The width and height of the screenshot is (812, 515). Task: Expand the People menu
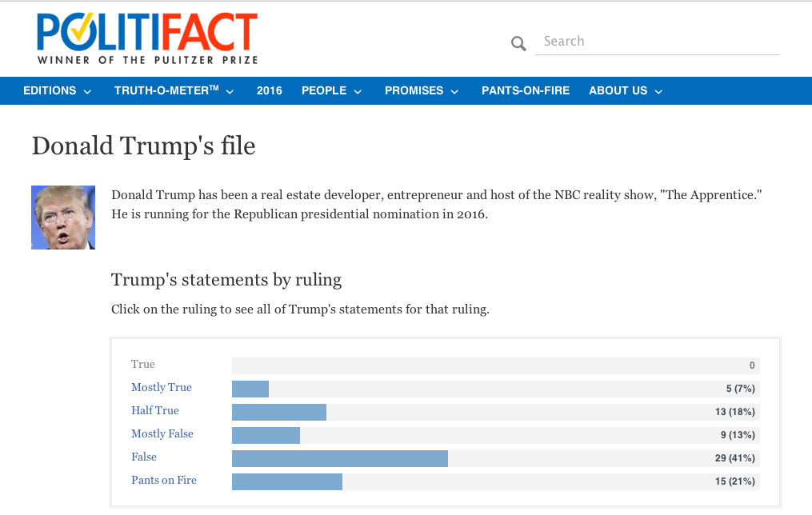[x=332, y=91]
